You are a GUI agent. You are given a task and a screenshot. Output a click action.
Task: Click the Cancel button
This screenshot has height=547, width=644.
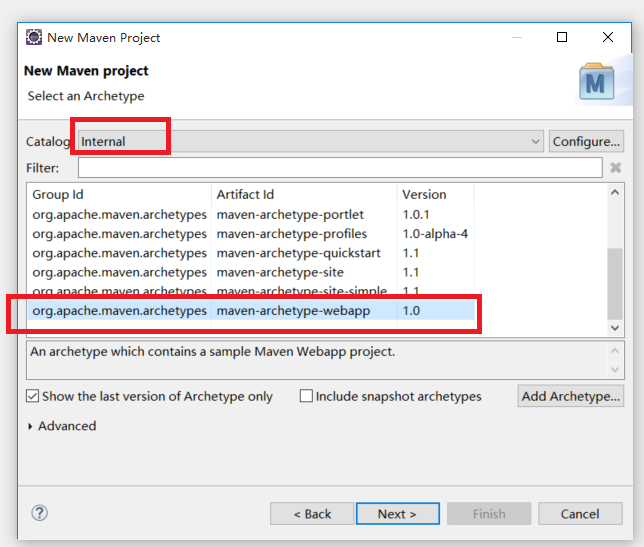[x=580, y=514]
